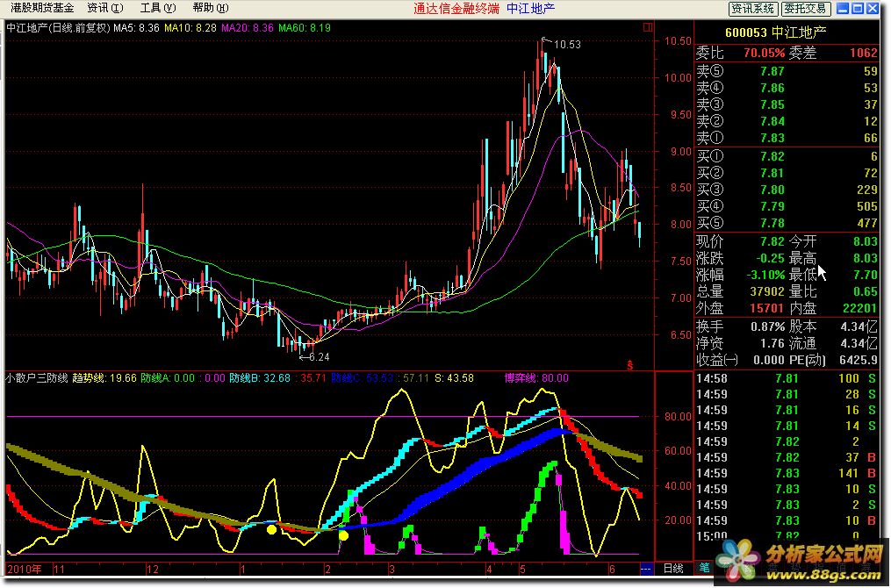This screenshot has width=891, height=588.
Task: Click the 防线A: 0.00 indicator label
Action: tap(169, 377)
